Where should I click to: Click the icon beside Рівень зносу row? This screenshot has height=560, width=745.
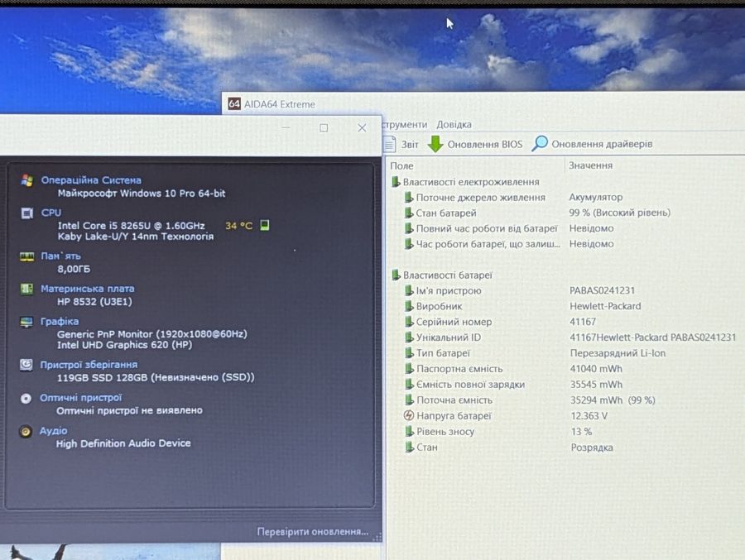[x=409, y=431]
